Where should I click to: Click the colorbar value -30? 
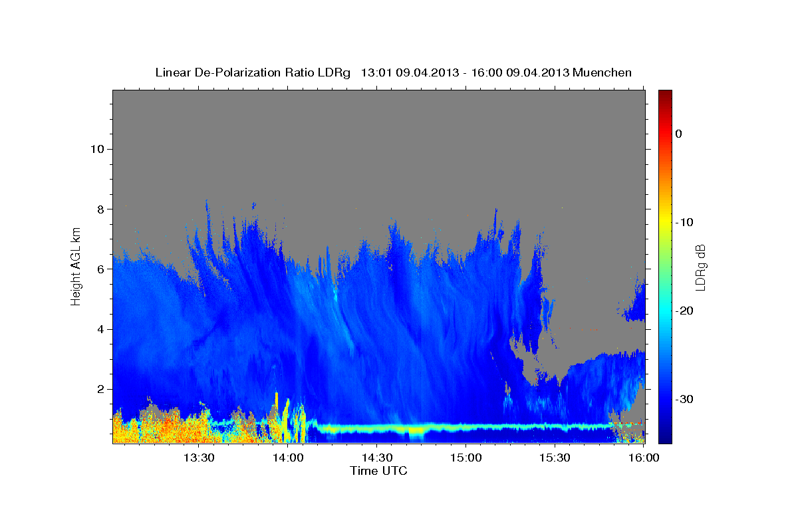point(684,399)
